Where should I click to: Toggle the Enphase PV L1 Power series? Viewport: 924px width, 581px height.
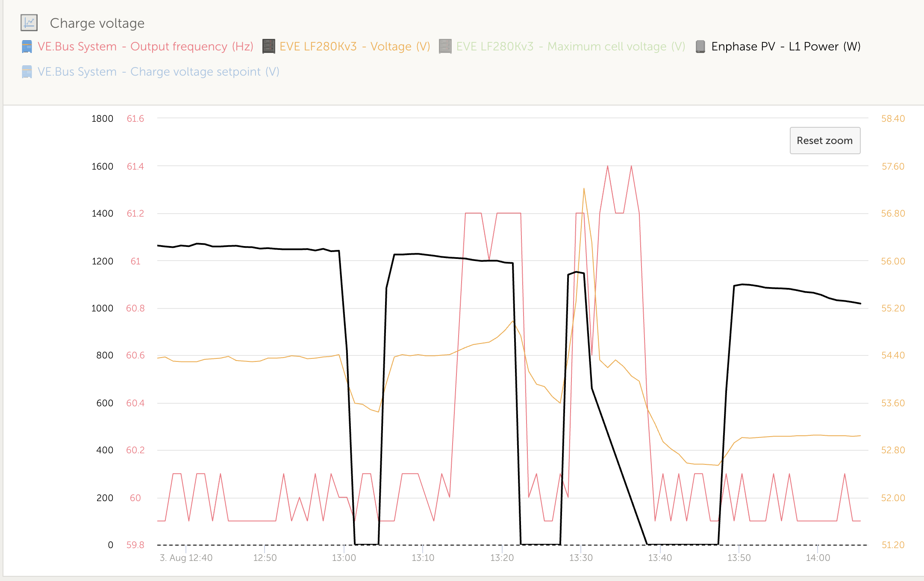pyautogui.click(x=786, y=47)
